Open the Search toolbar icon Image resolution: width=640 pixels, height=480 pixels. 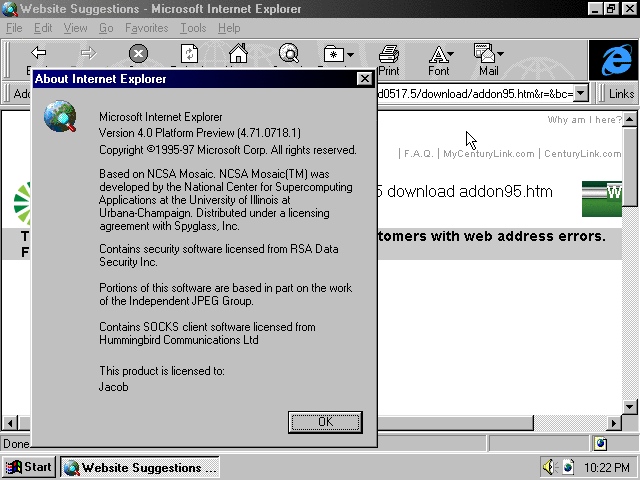click(289, 53)
